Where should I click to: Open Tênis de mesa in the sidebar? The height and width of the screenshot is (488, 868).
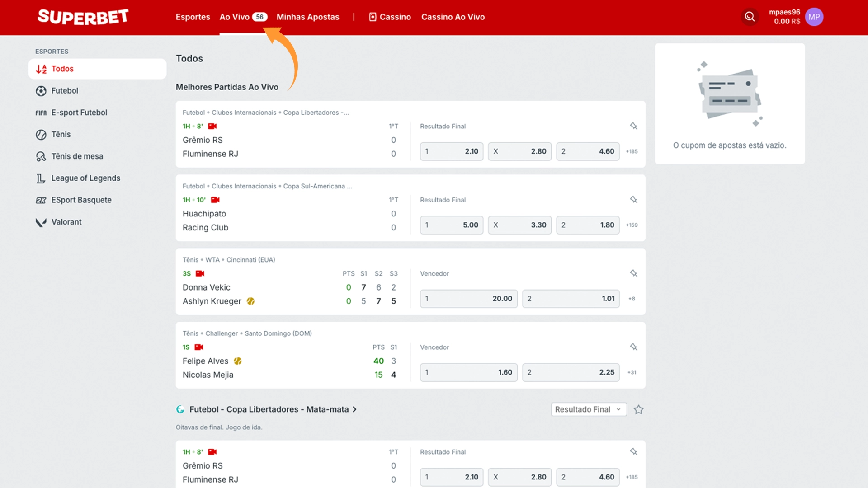(x=97, y=156)
